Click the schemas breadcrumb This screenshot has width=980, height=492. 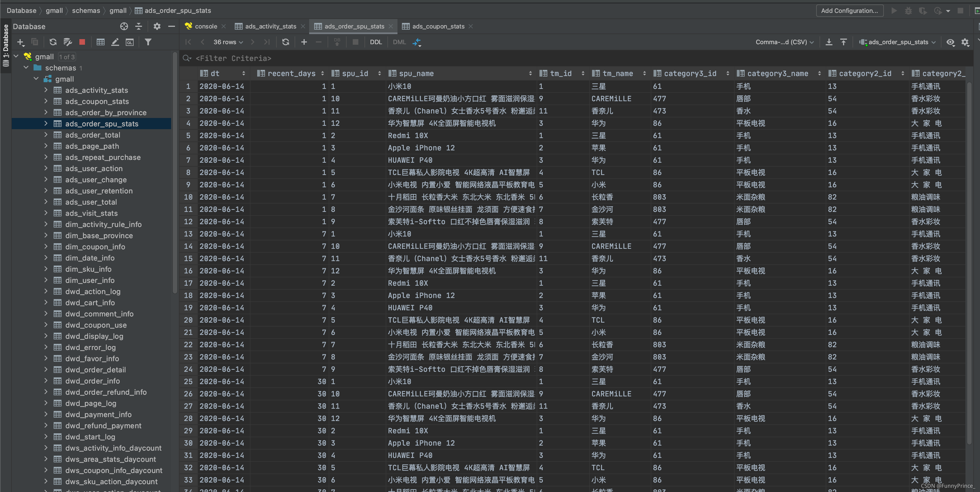point(86,11)
